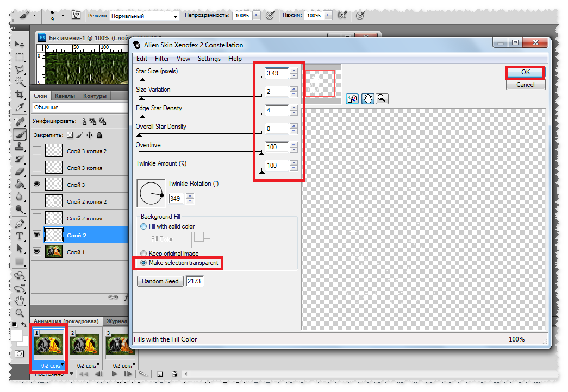Viewport: 568px width, 392px height.
Task: Switch to the Каналы tab
Action: pyautogui.click(x=65, y=96)
